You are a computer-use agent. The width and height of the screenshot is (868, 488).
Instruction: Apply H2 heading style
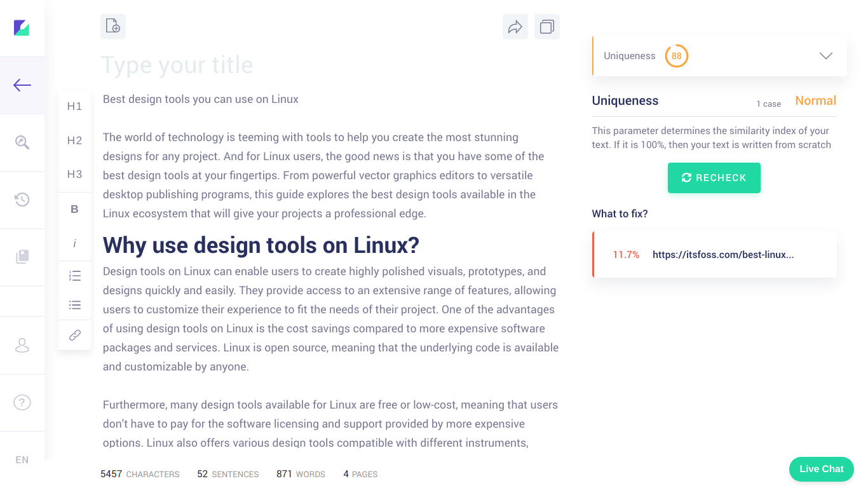click(74, 140)
